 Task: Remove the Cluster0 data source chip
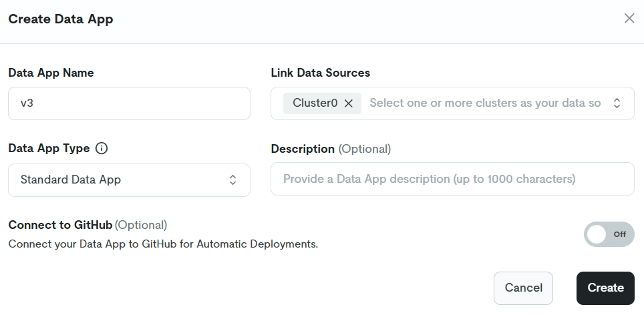pos(348,103)
